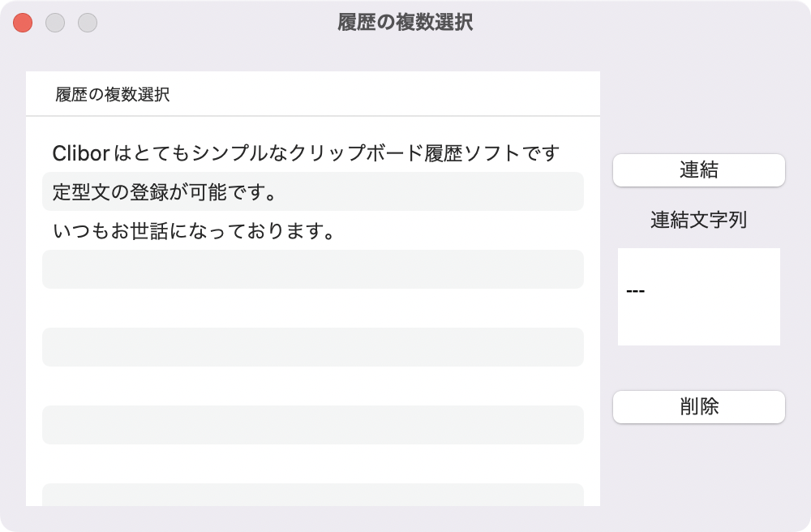This screenshot has width=811, height=532.
Task: Click the 履歴の複数選択 list column header
Action: pyautogui.click(x=313, y=94)
